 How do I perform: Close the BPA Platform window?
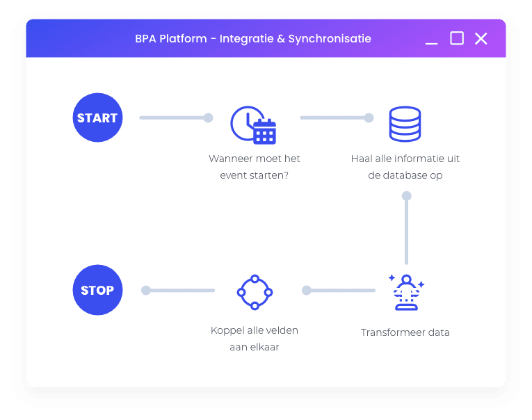[481, 38]
